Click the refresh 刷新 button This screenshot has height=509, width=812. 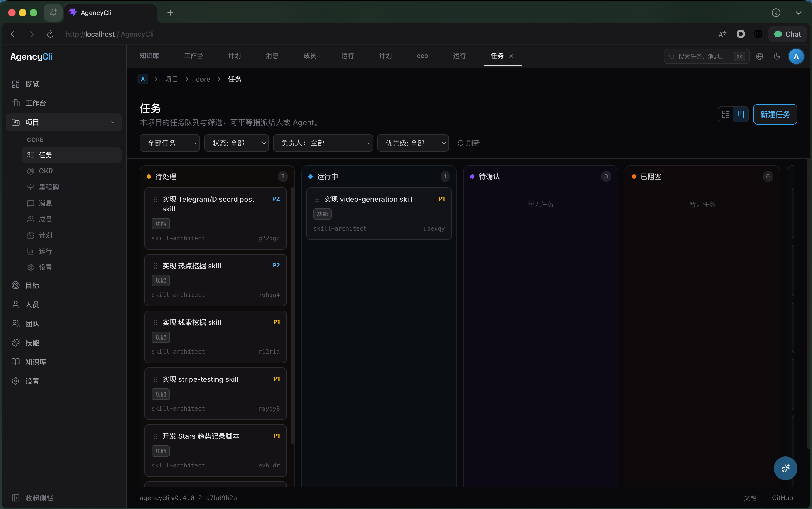tap(469, 143)
